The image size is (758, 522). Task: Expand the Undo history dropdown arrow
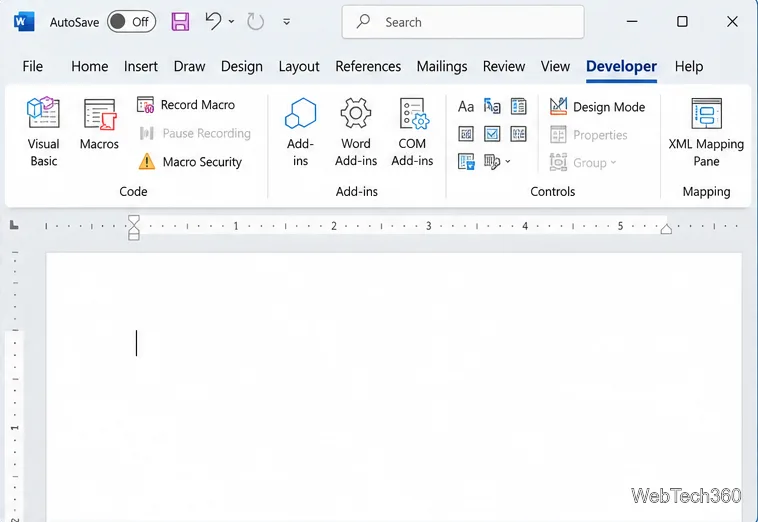click(232, 22)
